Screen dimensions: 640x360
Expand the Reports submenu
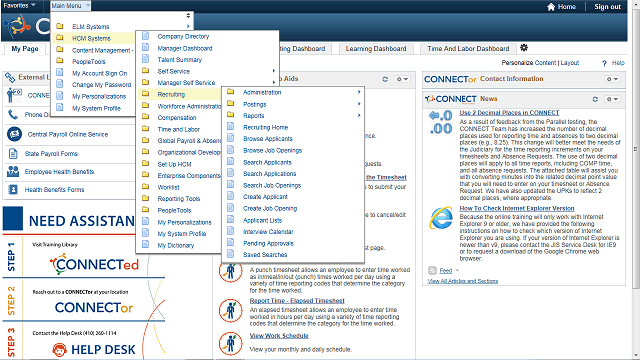(x=359, y=116)
